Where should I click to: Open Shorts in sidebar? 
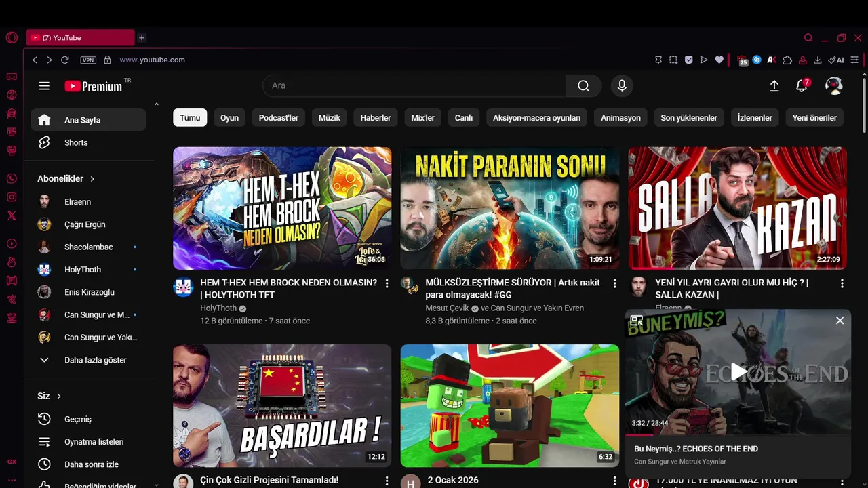coord(88,142)
